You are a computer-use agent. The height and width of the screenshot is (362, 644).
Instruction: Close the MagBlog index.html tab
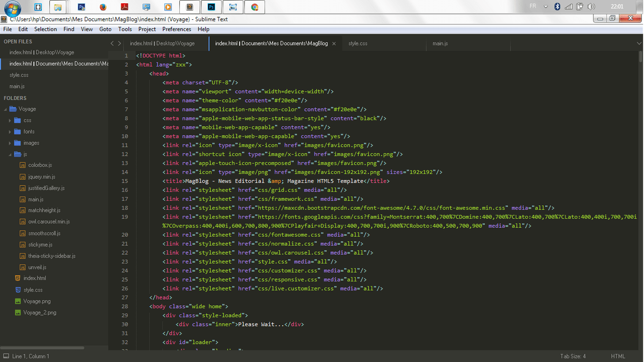click(x=334, y=44)
